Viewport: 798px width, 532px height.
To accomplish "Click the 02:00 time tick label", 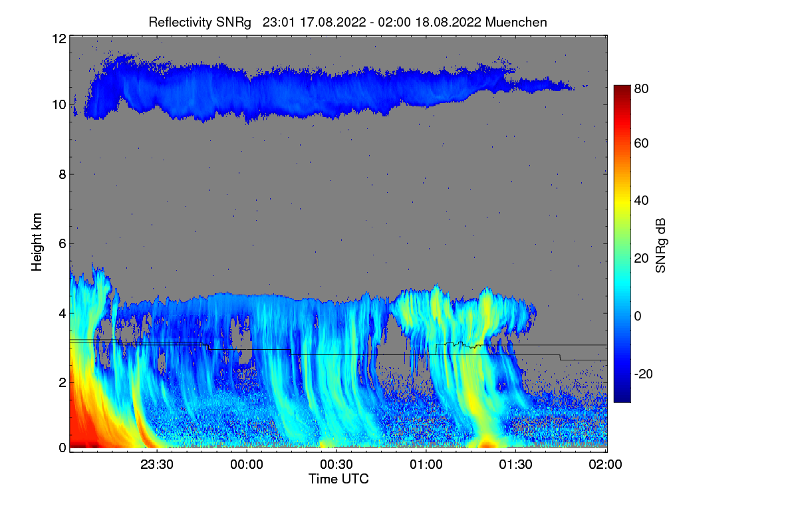I will point(606,464).
